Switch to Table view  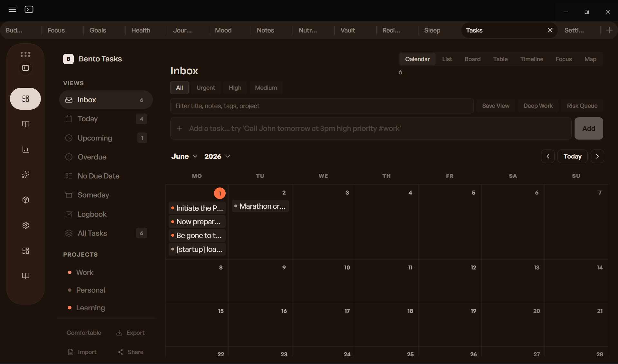point(501,59)
